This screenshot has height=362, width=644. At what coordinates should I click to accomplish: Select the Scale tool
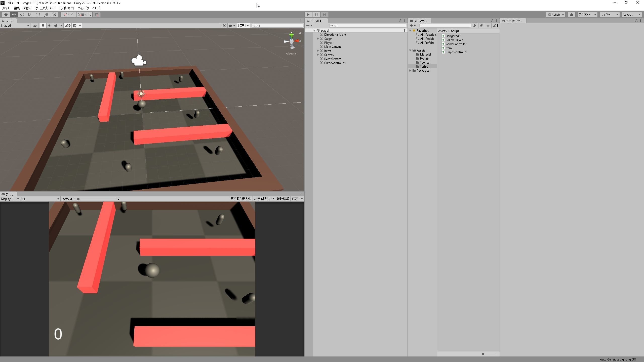click(30, 15)
